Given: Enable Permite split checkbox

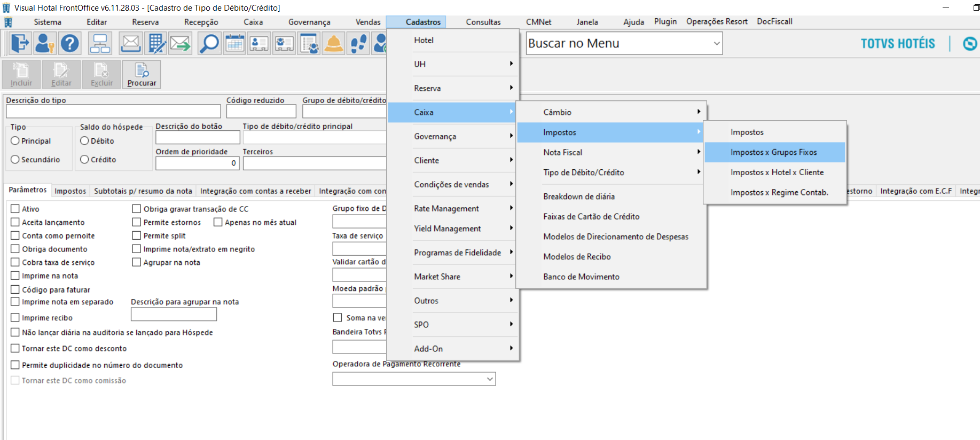Looking at the screenshot, I should coord(137,235).
